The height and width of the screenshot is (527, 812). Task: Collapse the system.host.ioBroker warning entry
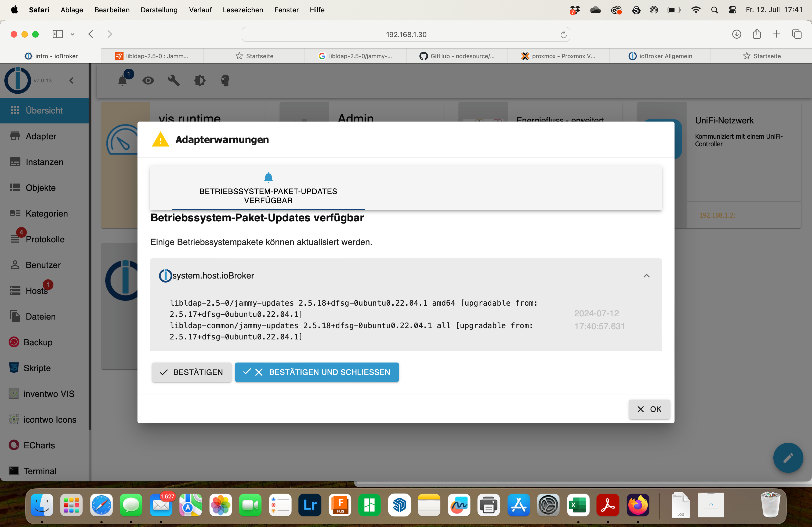click(x=646, y=275)
